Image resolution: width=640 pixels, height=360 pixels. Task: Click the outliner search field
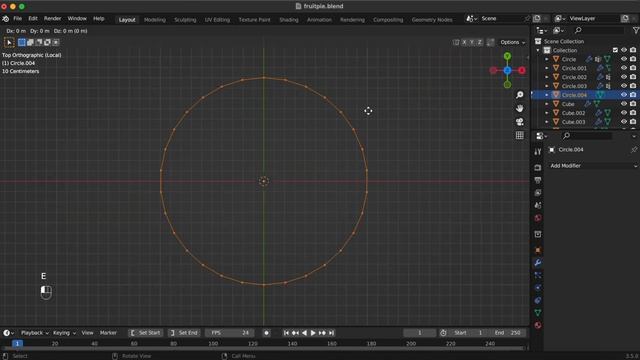[598, 31]
